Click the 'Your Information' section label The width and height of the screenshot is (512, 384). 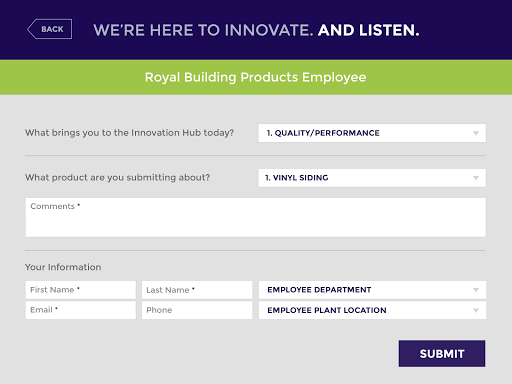click(63, 267)
